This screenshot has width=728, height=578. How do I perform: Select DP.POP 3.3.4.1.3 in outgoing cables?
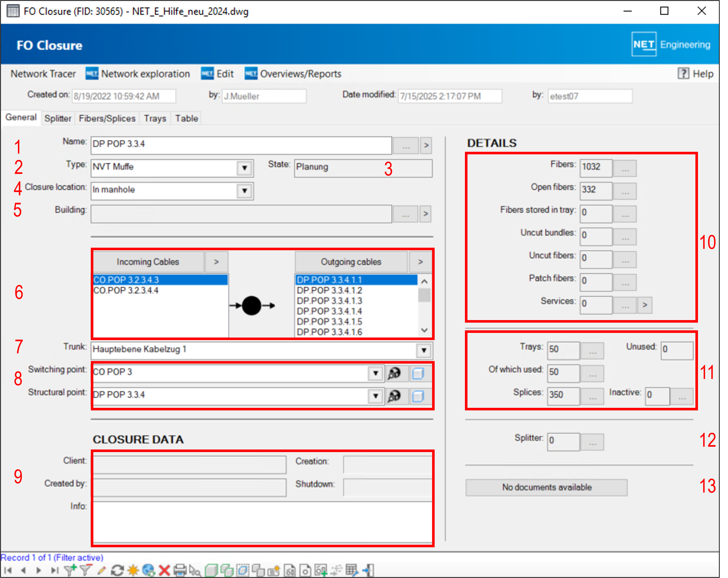pos(329,301)
